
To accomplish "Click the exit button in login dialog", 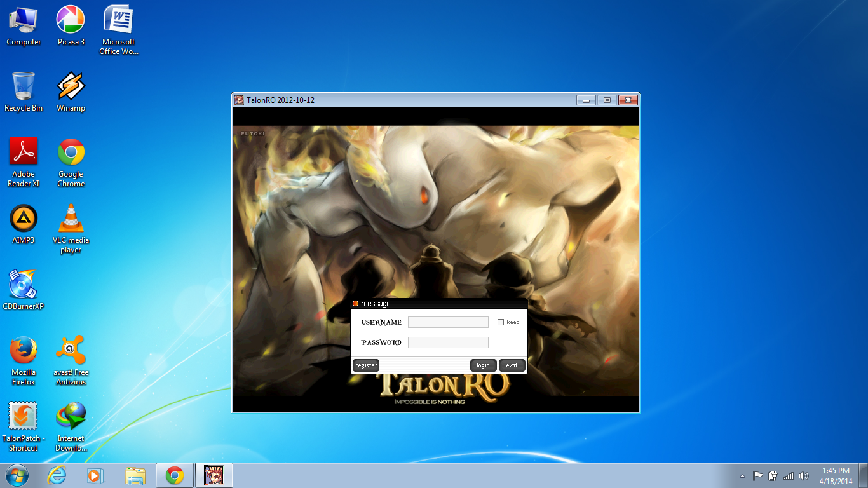I will pos(512,365).
